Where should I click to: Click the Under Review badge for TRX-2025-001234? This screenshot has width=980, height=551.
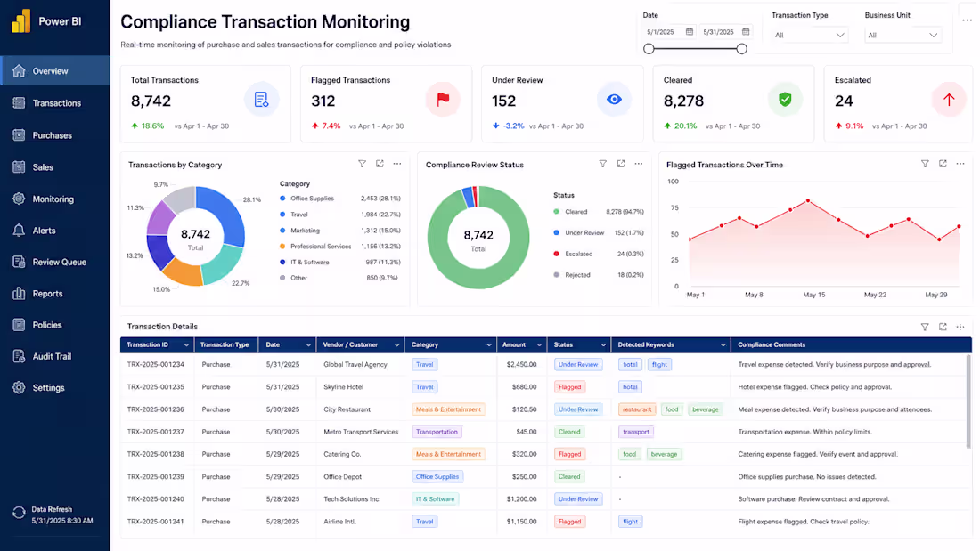[x=578, y=364]
